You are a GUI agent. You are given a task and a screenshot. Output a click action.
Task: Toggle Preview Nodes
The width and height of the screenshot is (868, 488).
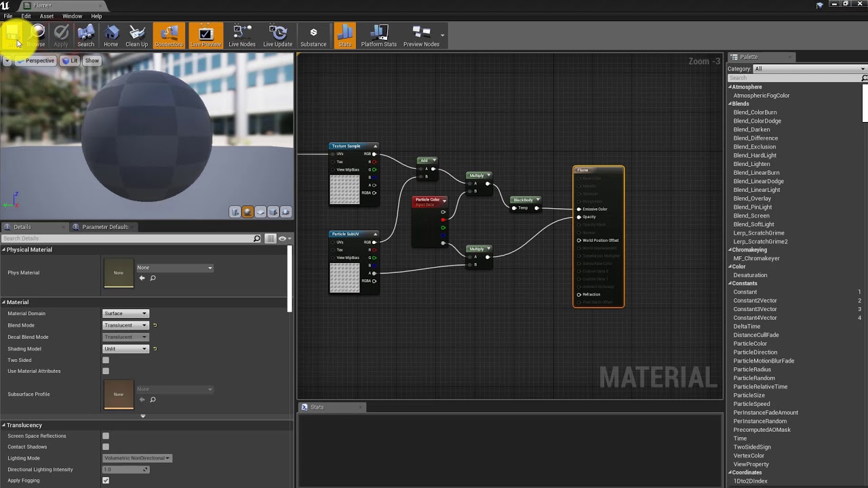pos(422,36)
